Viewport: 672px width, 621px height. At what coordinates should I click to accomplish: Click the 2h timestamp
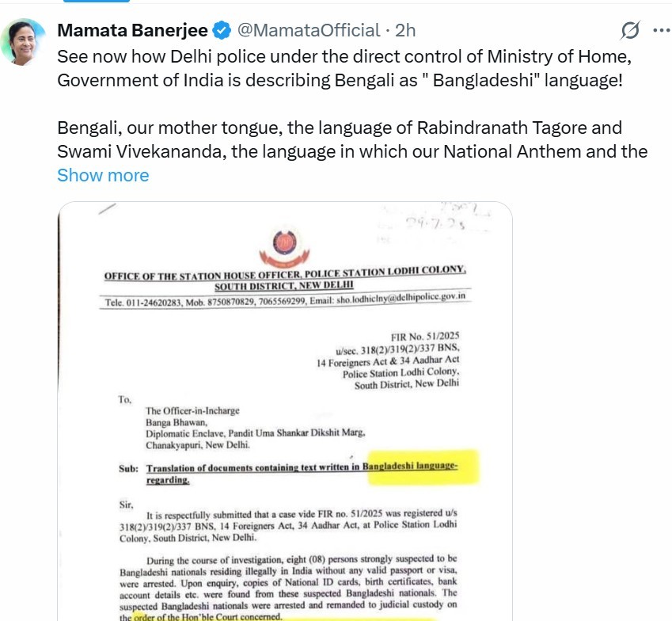click(405, 30)
